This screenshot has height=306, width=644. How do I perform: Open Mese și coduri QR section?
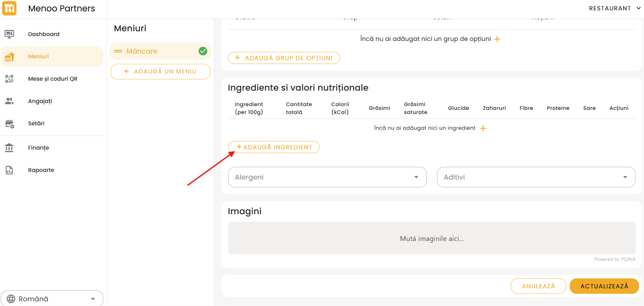(53, 79)
